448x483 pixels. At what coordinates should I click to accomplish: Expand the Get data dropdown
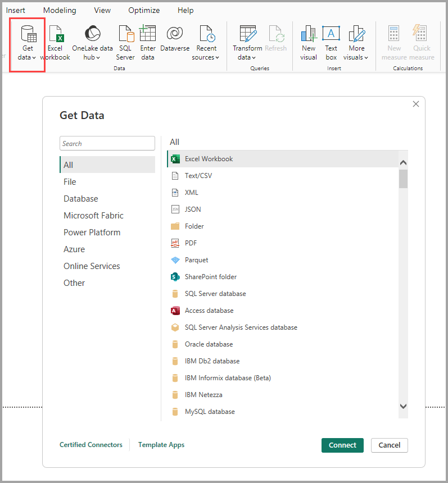click(27, 57)
